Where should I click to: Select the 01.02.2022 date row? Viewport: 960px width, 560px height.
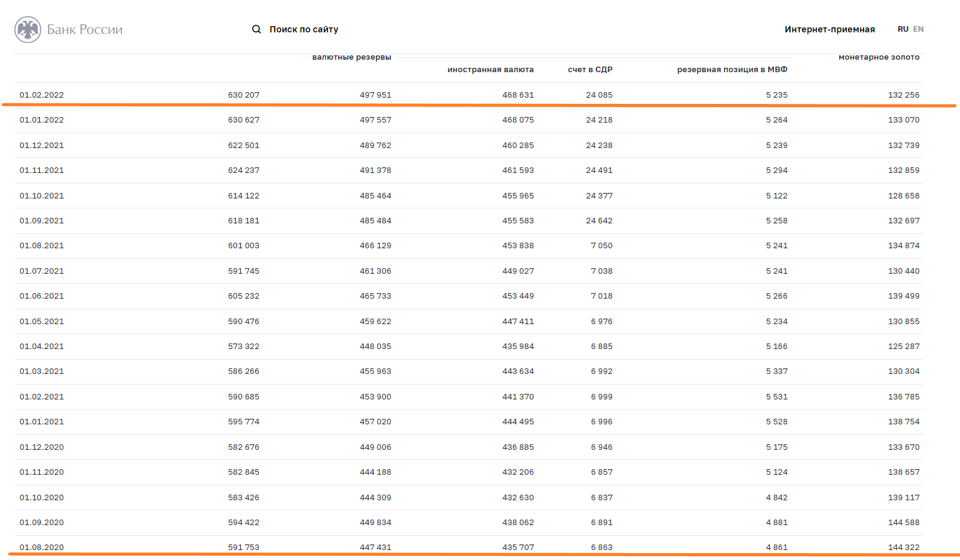pos(42,95)
